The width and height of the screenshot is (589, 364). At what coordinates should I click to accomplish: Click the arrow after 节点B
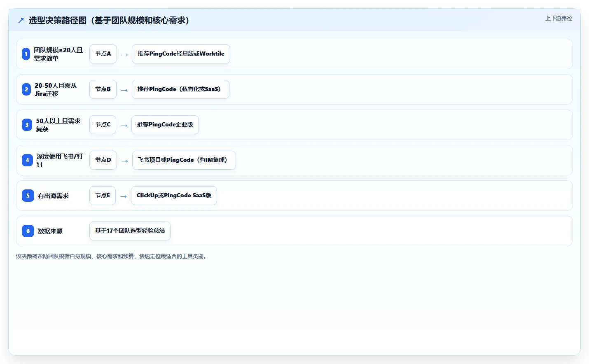click(x=124, y=90)
